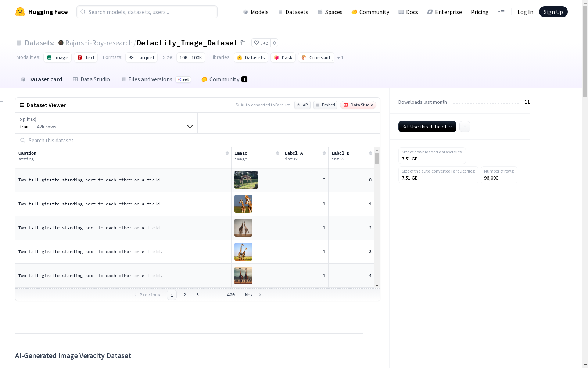Image resolution: width=588 pixels, height=368 pixels.
Task: Select current page 1 in pagination
Action: point(172,295)
